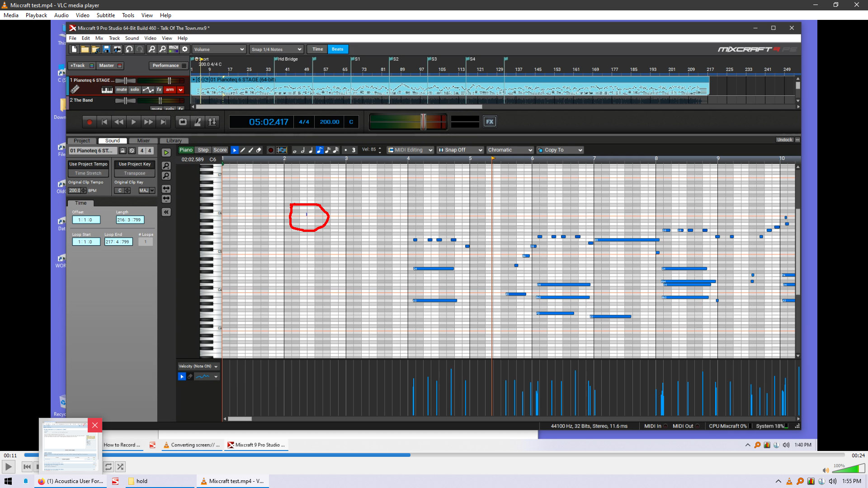Screen dimensions: 868x488
Task: Click the main toolbar Zoom Out magnifier
Action: point(162,49)
